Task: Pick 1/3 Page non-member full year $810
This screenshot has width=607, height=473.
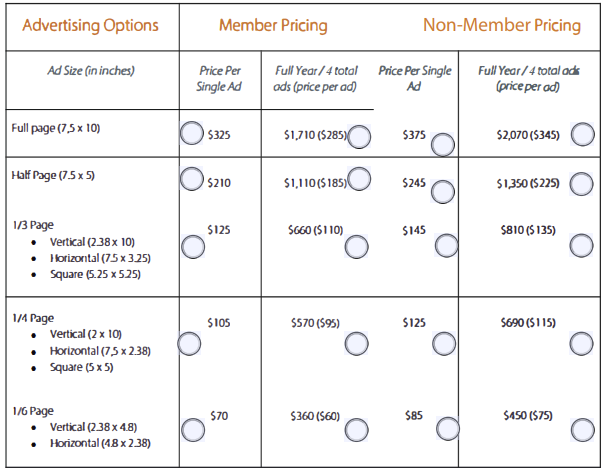Action: (580, 243)
